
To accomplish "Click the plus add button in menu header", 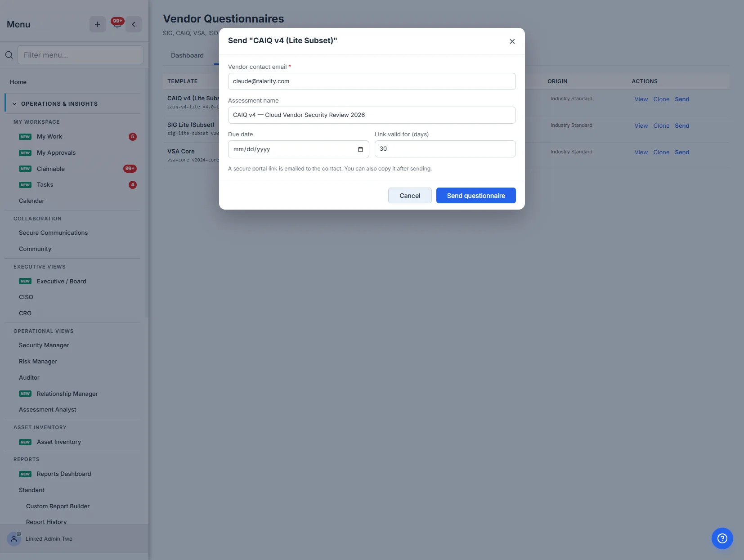I will (97, 24).
